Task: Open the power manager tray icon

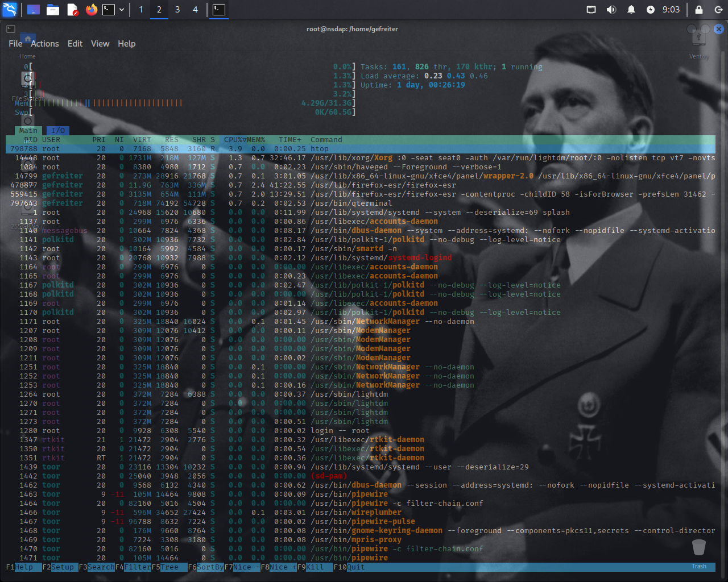Action: click(x=651, y=10)
